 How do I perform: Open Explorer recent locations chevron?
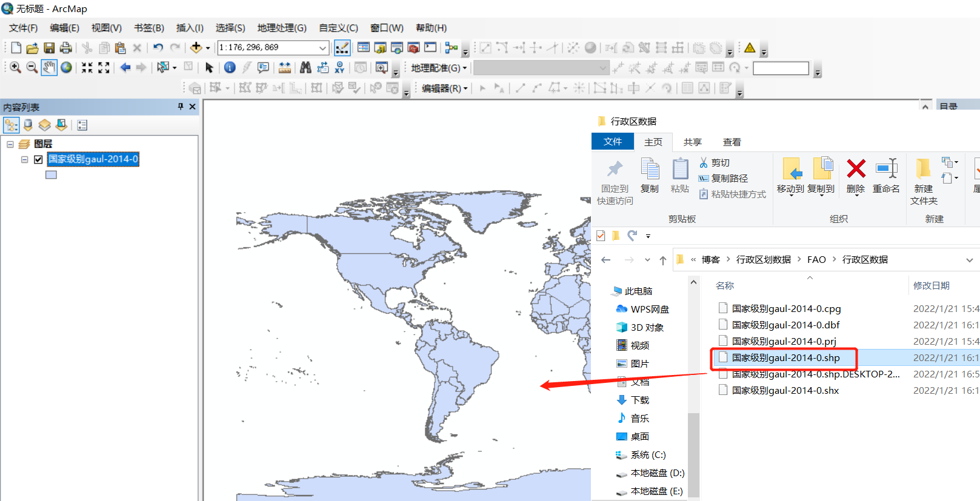pyautogui.click(x=647, y=260)
